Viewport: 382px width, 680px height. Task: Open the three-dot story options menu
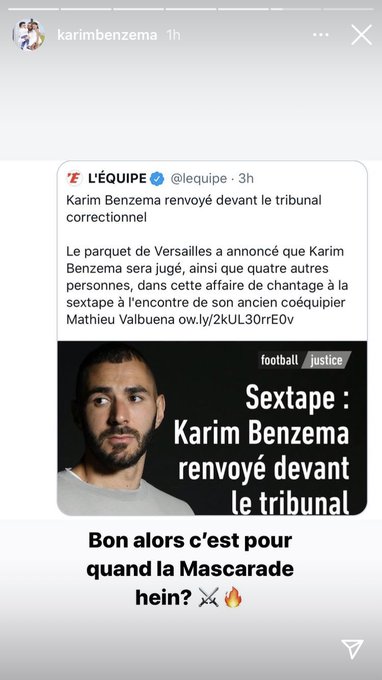point(320,35)
